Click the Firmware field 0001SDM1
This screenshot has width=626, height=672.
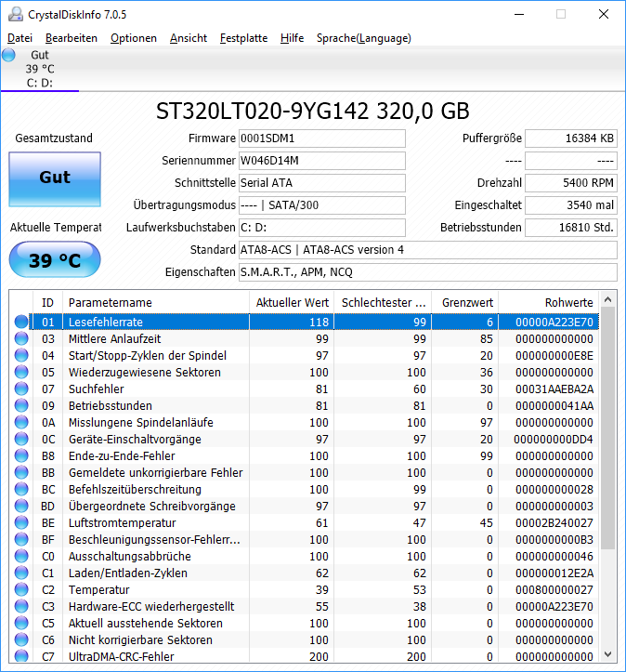click(x=322, y=138)
